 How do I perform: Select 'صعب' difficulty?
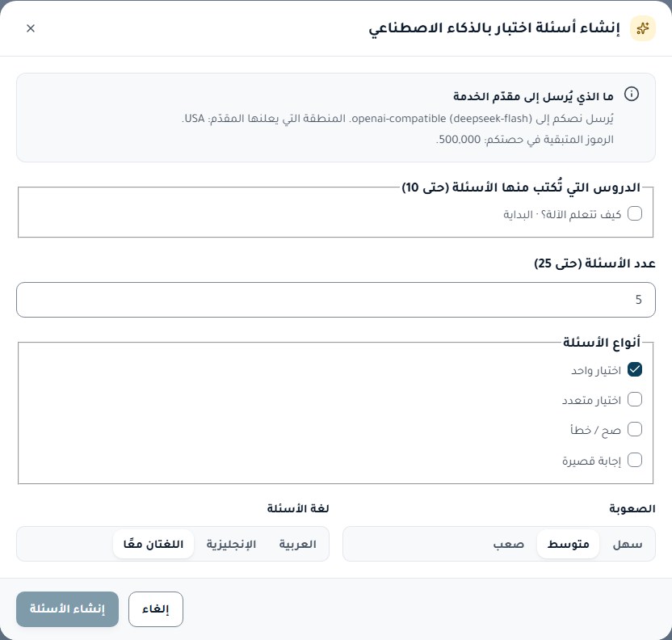(508, 544)
